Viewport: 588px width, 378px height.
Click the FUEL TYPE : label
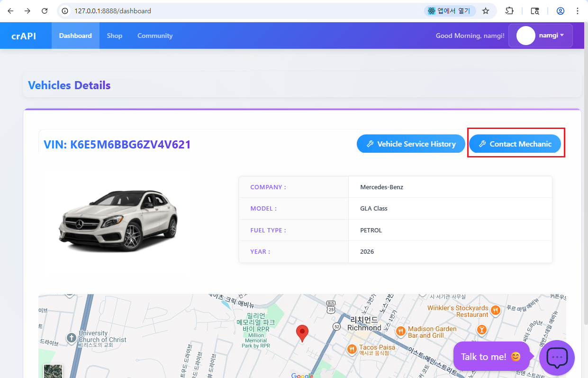pos(268,230)
